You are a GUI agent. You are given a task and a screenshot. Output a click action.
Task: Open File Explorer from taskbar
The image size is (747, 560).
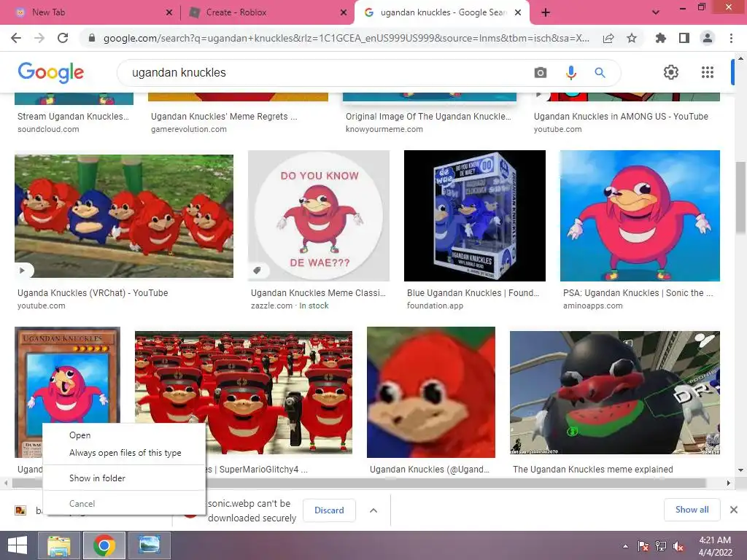[x=59, y=545]
